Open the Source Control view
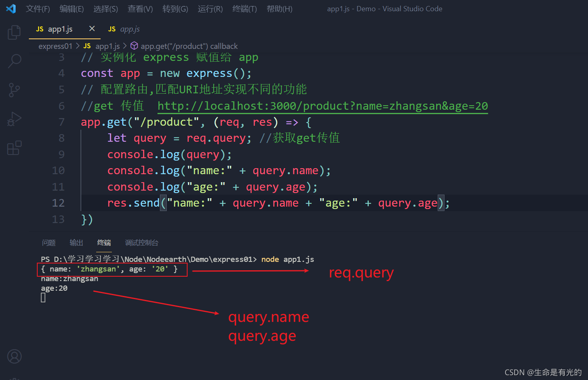588x380 pixels. (x=14, y=90)
